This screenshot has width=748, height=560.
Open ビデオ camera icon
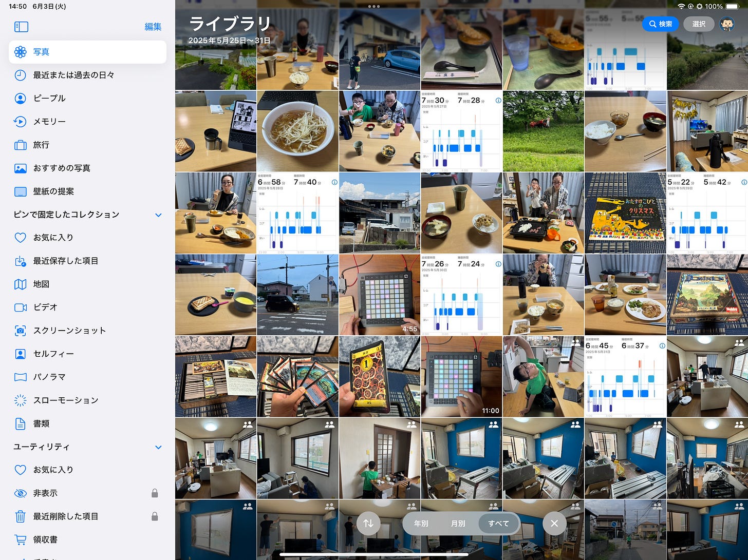pos(20,307)
